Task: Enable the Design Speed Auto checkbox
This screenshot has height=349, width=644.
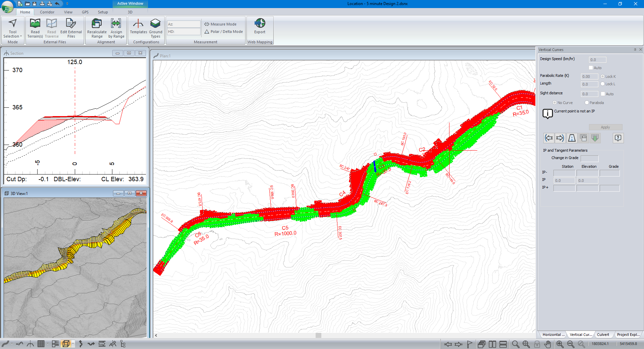Action: tap(591, 68)
